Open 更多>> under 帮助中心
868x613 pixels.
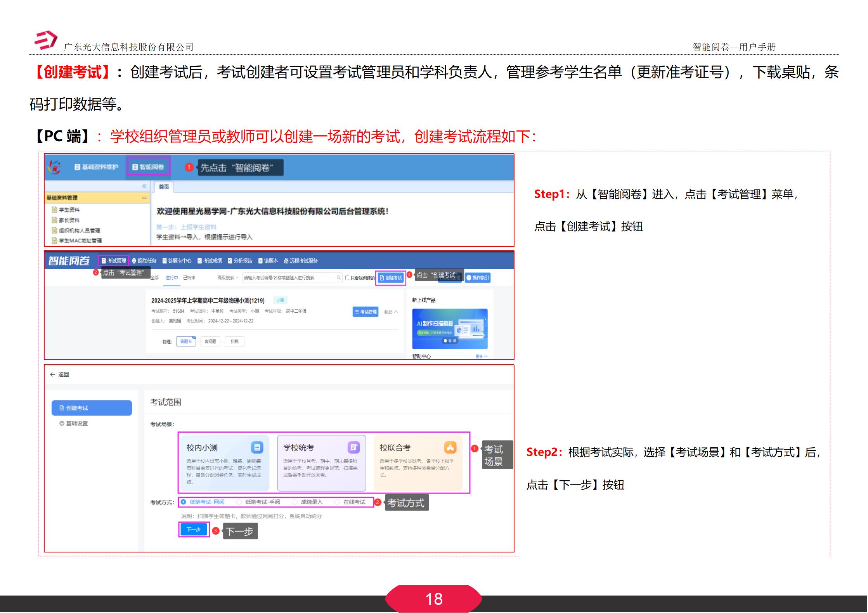pos(482,356)
